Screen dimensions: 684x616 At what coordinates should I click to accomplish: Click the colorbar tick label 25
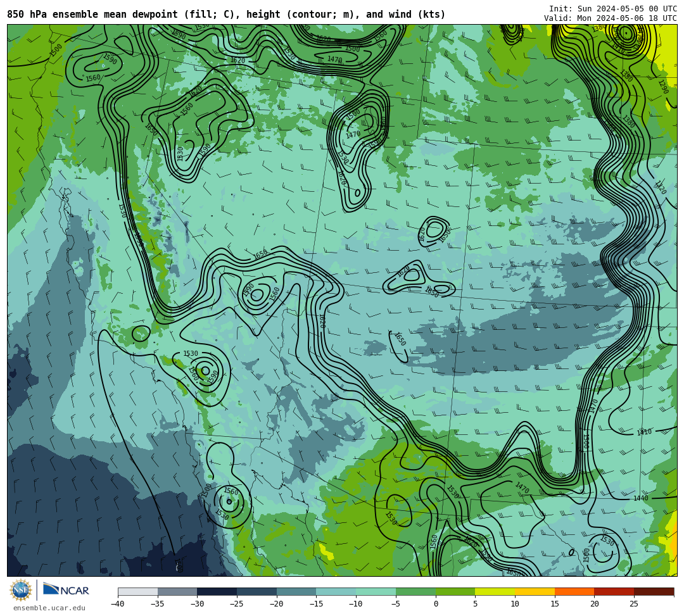pos(634,604)
